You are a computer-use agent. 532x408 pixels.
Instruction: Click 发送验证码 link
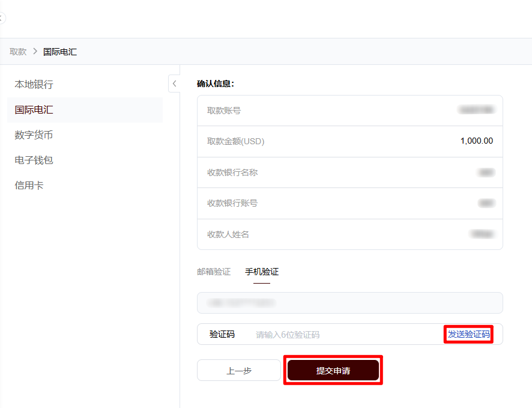(x=468, y=334)
